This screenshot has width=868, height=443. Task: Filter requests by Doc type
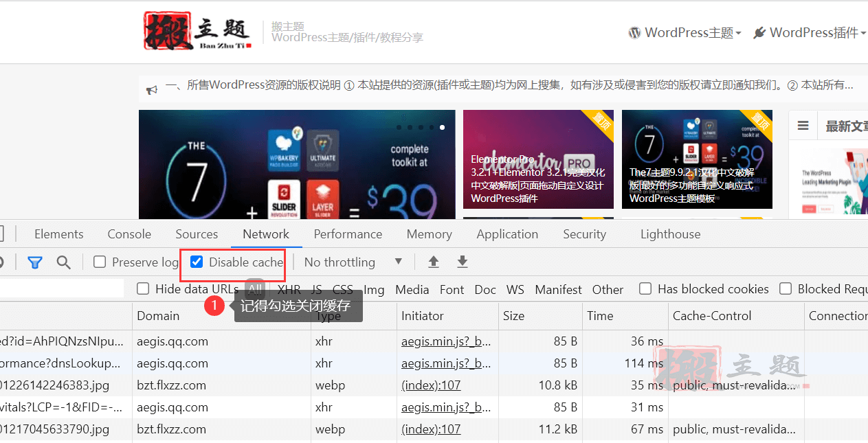485,289
